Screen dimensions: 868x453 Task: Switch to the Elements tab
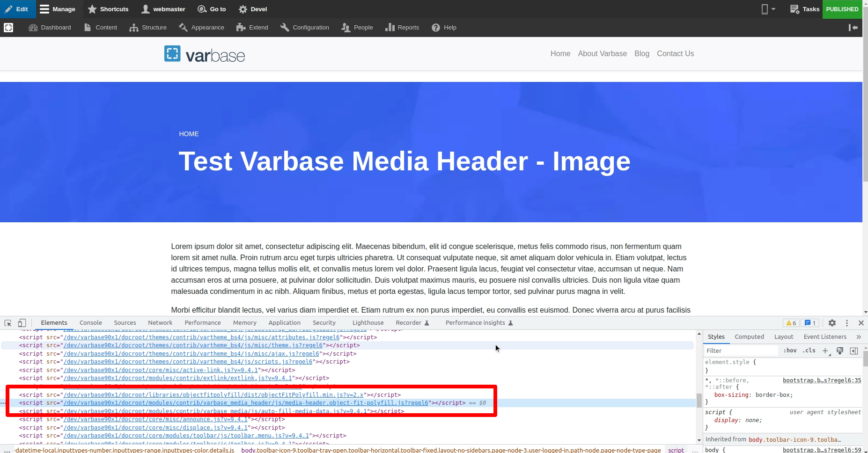[x=54, y=323]
